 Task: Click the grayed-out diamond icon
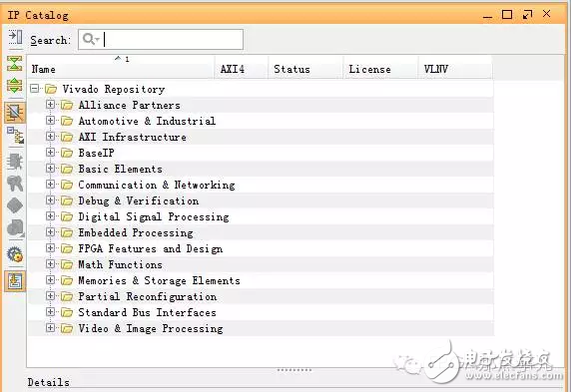15,205
